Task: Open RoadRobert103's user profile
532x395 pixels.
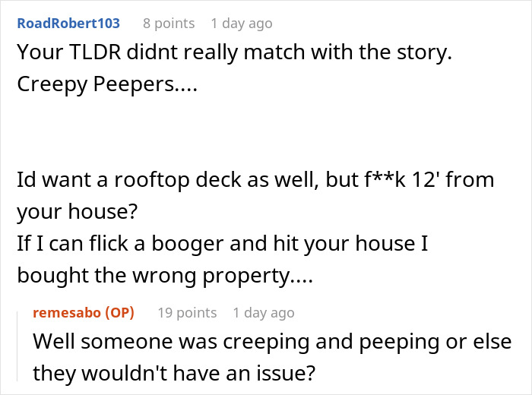Action: pos(68,24)
